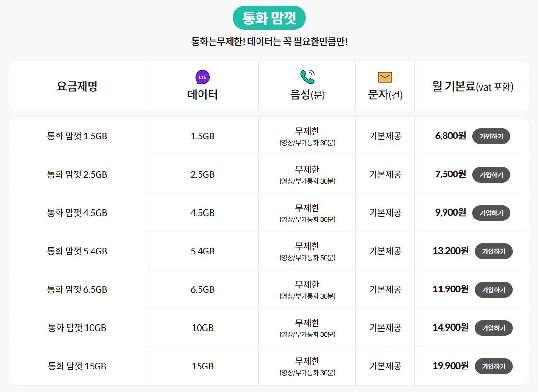Select the 요금제명 column header

point(77,86)
